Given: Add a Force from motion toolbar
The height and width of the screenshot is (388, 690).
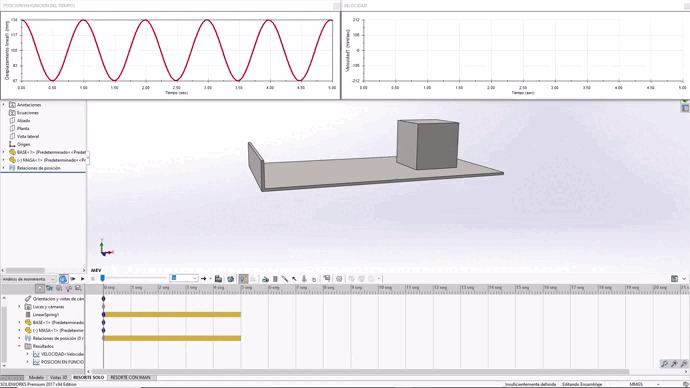Looking at the screenshot, I should point(294,279).
